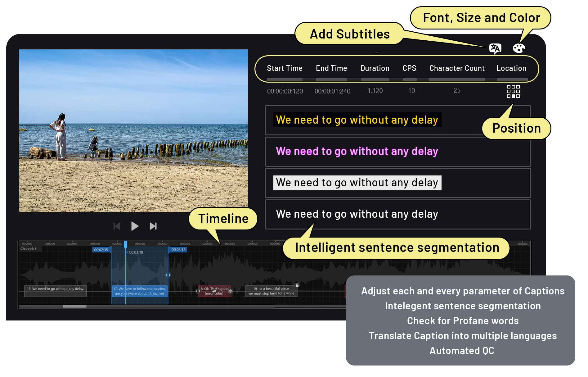Select error-colored caption 18 on timeline
The width and height of the screenshot is (588, 377).
tap(214, 291)
